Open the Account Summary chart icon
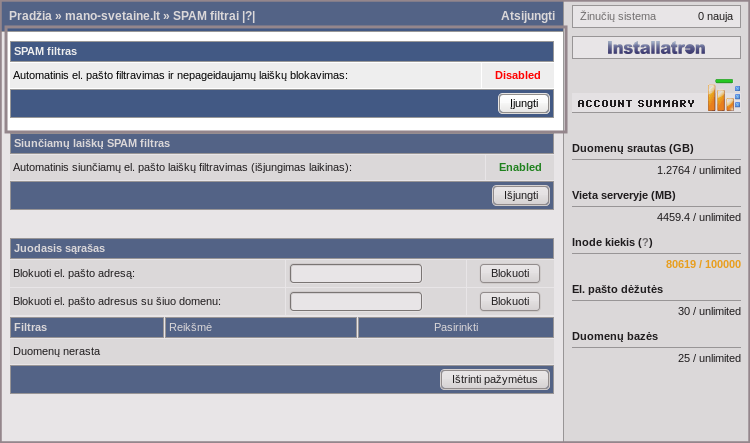This screenshot has height=443, width=750. (723, 96)
